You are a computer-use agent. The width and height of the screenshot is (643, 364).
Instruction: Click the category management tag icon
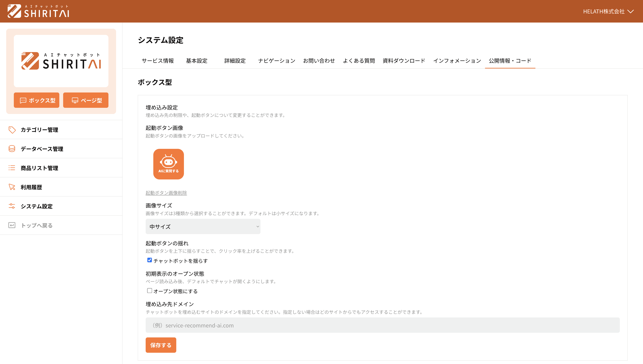(12, 130)
